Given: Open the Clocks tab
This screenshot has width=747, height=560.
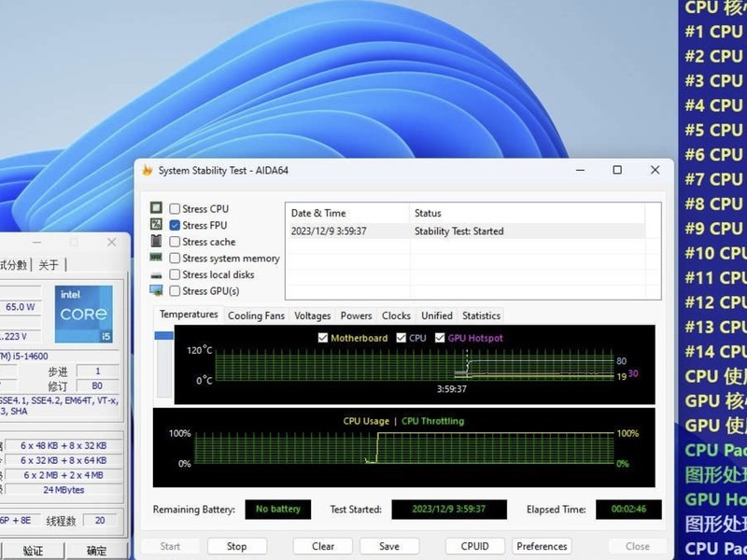Looking at the screenshot, I should click(396, 315).
